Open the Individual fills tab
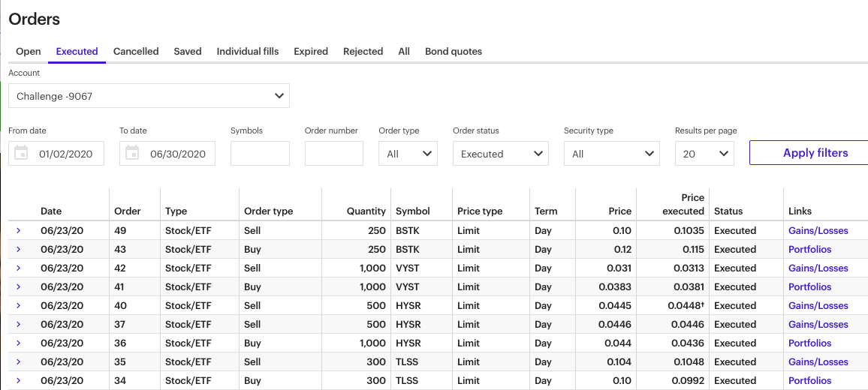The height and width of the screenshot is (390, 868). [247, 52]
